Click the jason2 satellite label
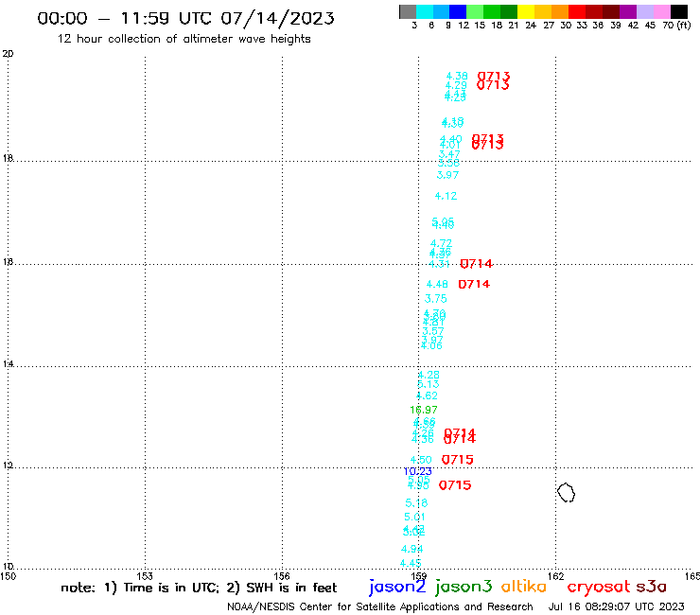This screenshot has width=700, height=615. pyautogui.click(x=397, y=587)
